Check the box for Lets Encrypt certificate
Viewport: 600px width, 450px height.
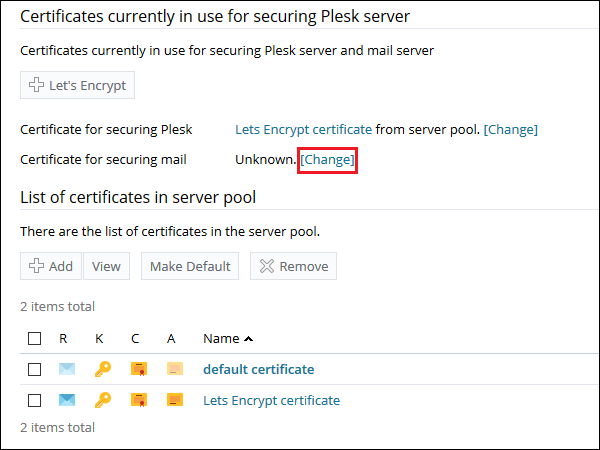point(35,401)
